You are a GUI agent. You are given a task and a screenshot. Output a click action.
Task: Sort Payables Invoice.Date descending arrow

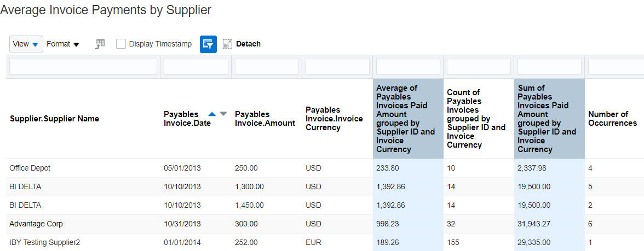click(x=223, y=114)
